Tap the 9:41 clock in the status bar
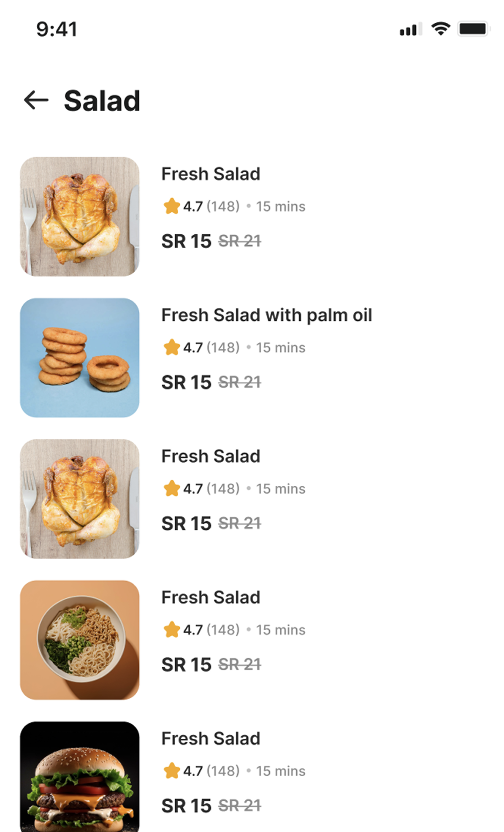Viewport: 504px width, 832px height. [x=57, y=29]
